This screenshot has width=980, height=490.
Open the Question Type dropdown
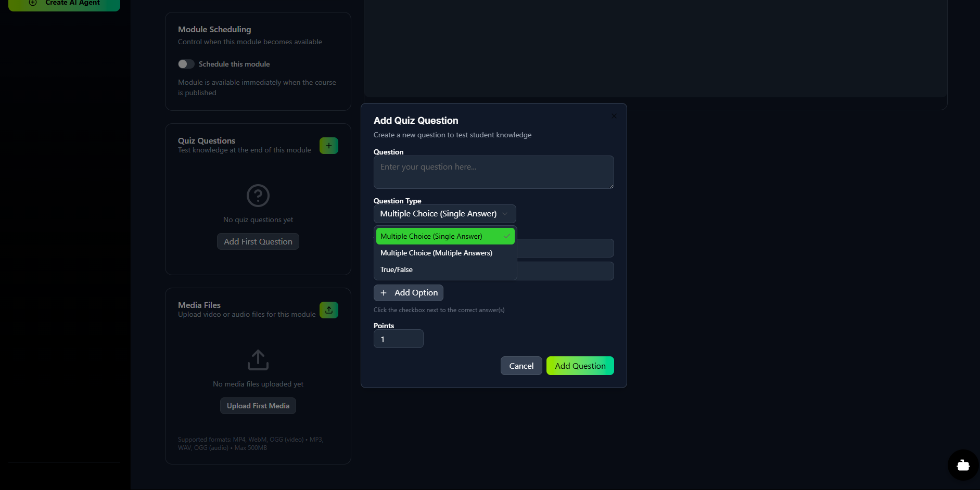[444, 214]
